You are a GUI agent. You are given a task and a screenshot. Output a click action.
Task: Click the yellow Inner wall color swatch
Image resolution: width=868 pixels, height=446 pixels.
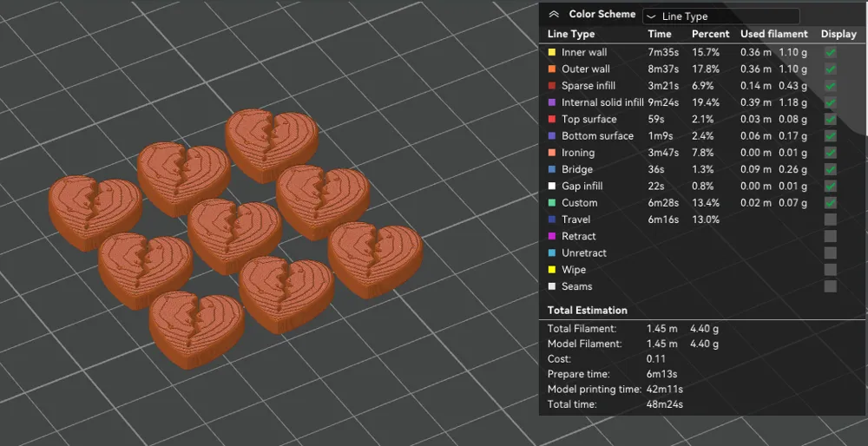point(551,53)
